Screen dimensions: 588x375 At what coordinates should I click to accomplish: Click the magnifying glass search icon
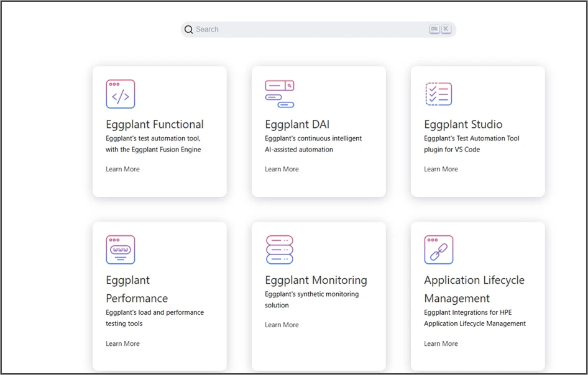coord(189,30)
